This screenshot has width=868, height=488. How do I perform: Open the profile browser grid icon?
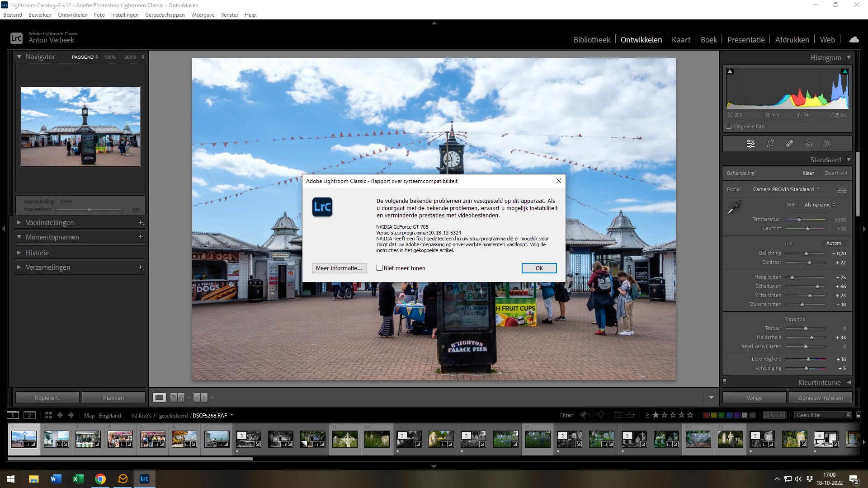click(842, 189)
